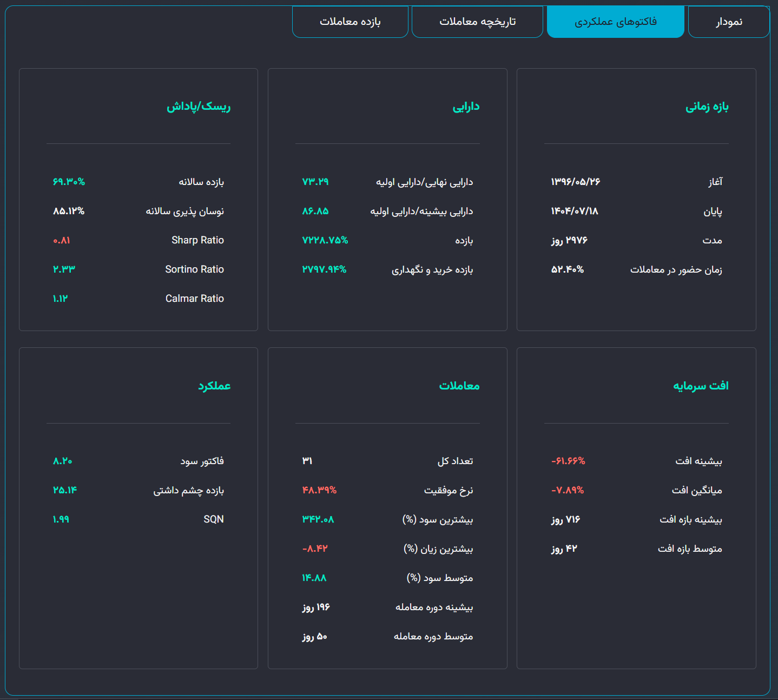This screenshot has height=700, width=778.
Task: Click the Calmar Ratio label
Action: coord(194,299)
